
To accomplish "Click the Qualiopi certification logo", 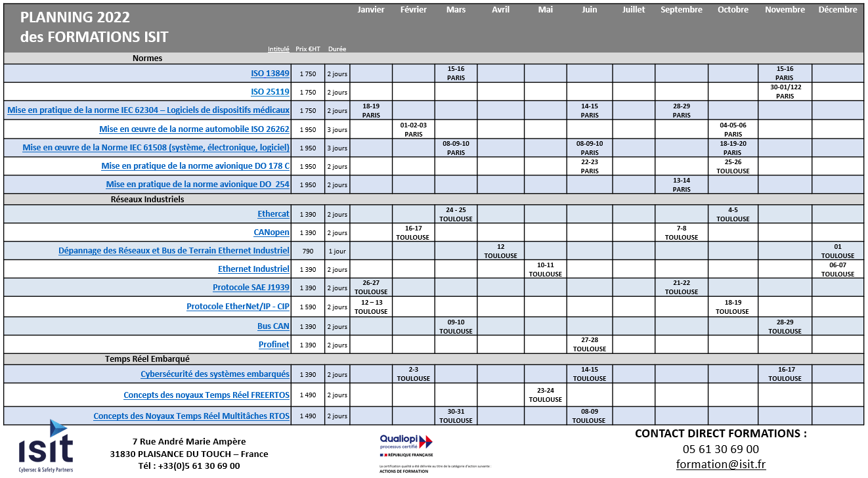I will (406, 445).
